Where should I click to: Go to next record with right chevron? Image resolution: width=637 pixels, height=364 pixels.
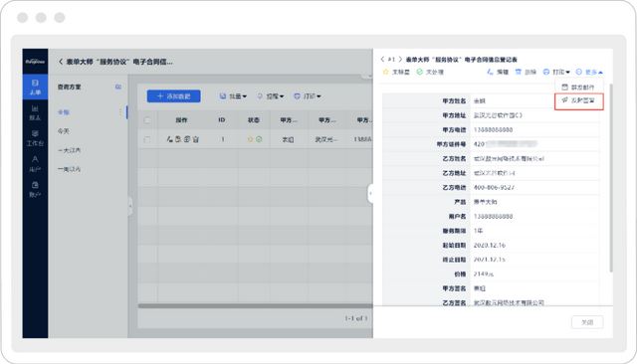400,60
